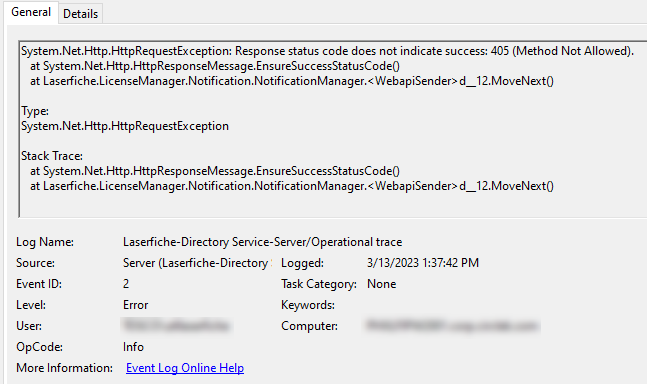Click 'System.Net.Http.HttpRequestException' under Type
The image size is (647, 384).
[x=125, y=126]
